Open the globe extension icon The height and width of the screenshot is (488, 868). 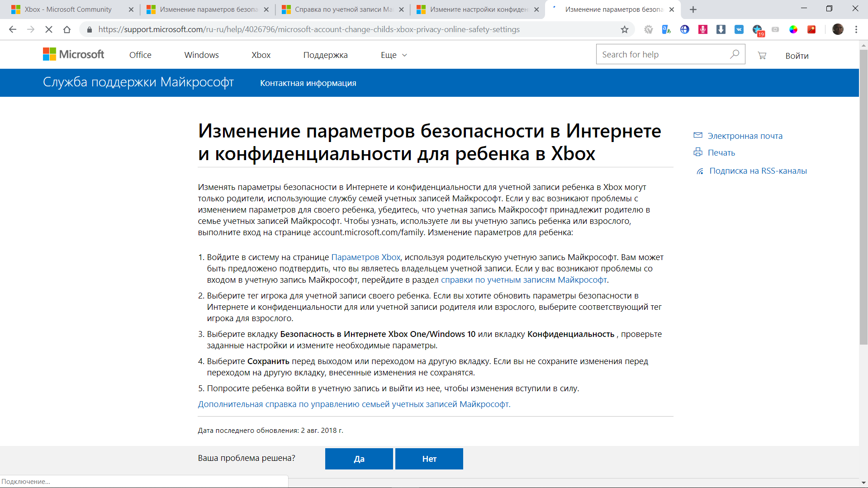[685, 29]
